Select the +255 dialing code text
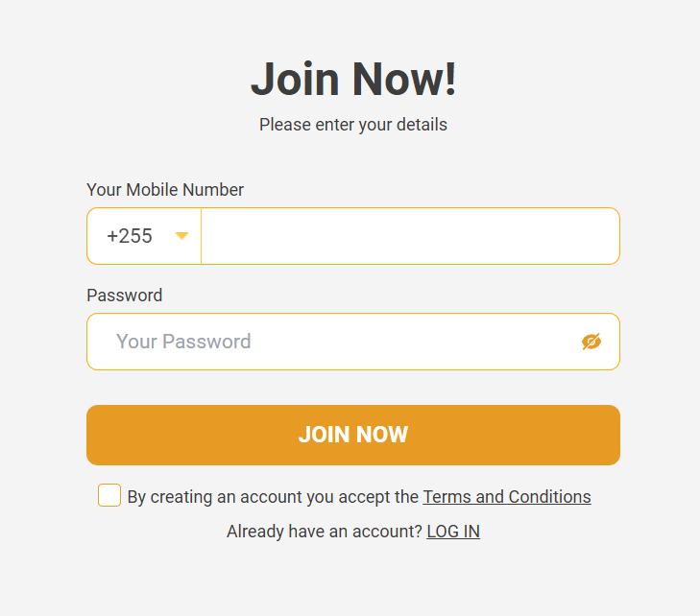Viewport: 700px width, 616px height. [130, 236]
